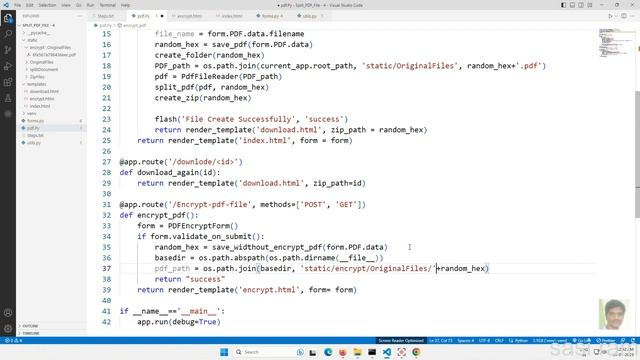This screenshot has width=640, height=360.
Task: Click the feedback icon in status bar
Action: coord(623,340)
